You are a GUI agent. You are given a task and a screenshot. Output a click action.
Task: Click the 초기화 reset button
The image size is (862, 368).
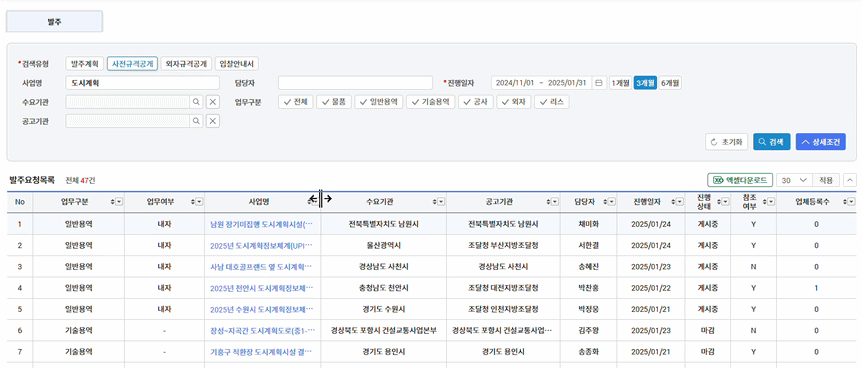[x=726, y=142]
